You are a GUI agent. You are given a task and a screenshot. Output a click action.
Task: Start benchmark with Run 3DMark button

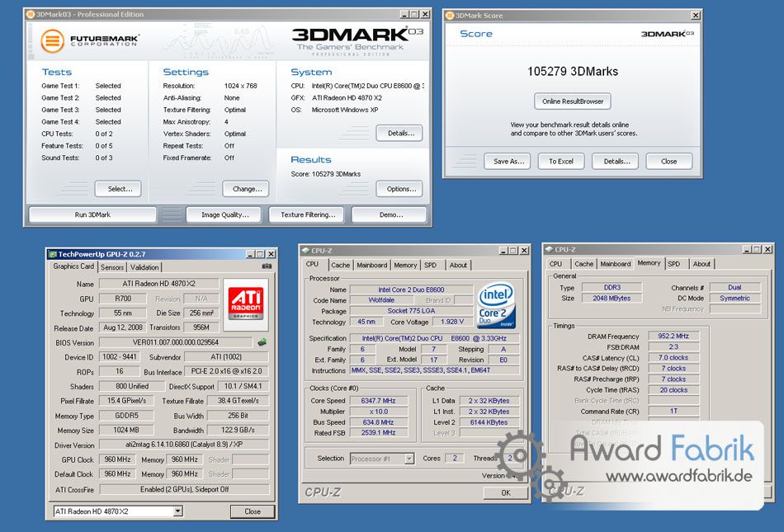pyautogui.click(x=92, y=214)
